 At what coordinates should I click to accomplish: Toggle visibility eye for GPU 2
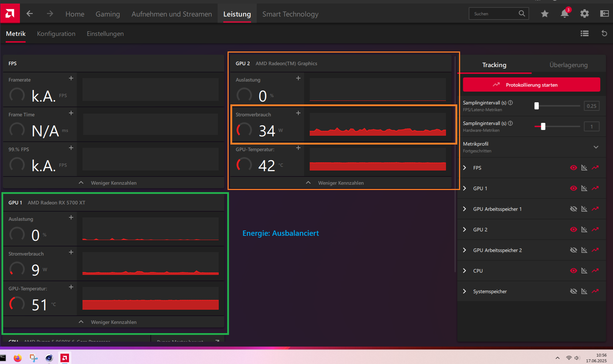(x=574, y=229)
